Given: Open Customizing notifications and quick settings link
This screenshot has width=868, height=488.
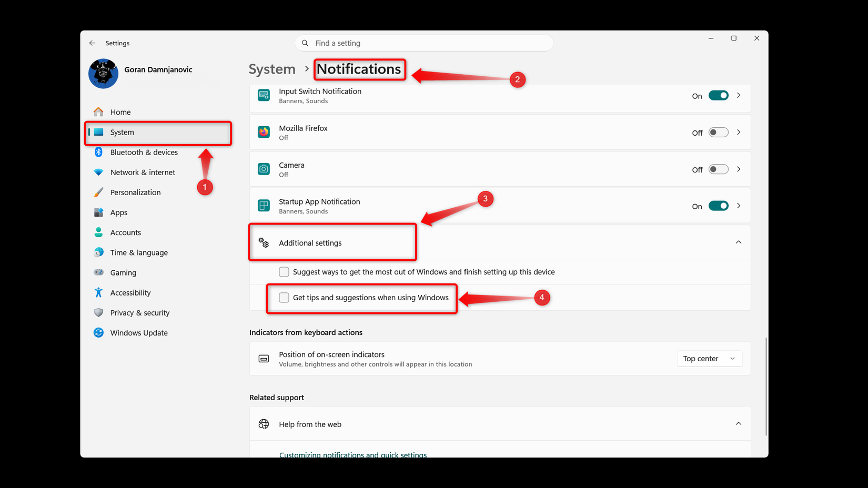Looking at the screenshot, I should click(353, 454).
